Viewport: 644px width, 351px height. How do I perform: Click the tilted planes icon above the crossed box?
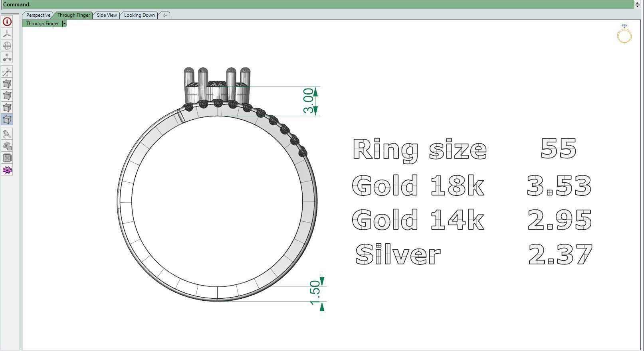coord(7,146)
